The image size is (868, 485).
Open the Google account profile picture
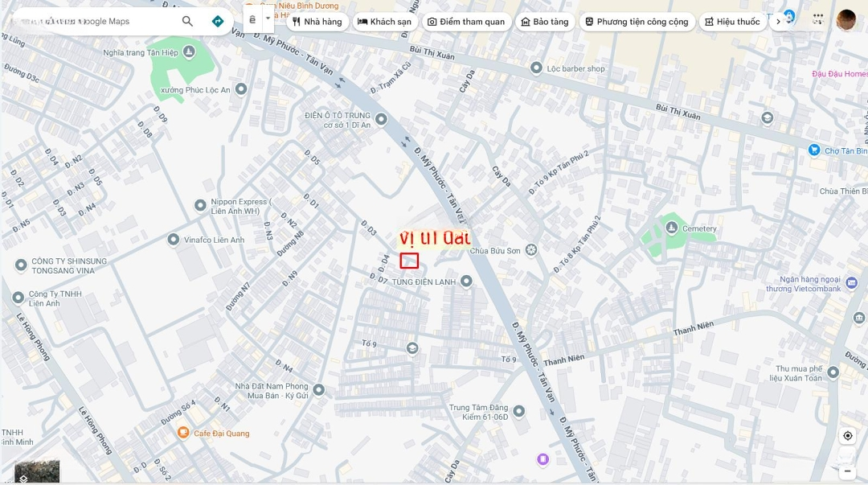pos(845,20)
